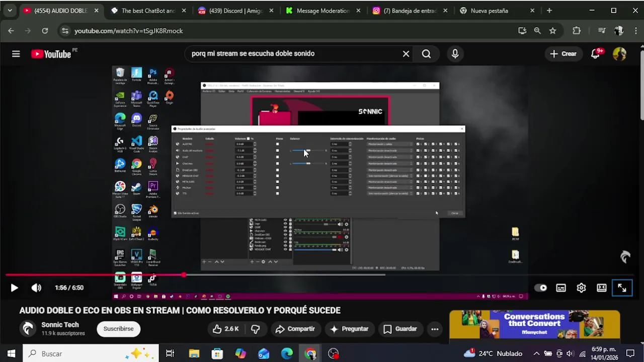The image size is (644, 362).
Task: Install the app via address bar icon
Action: [522, 31]
